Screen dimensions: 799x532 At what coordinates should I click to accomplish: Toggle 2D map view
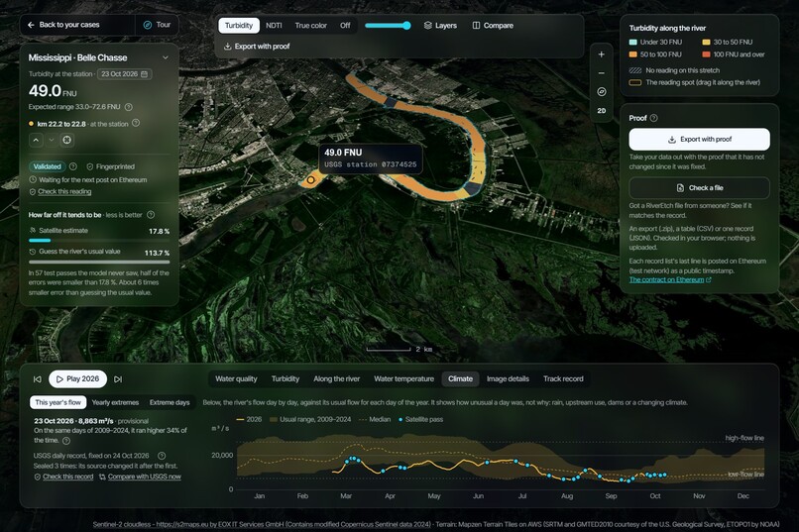coord(602,111)
